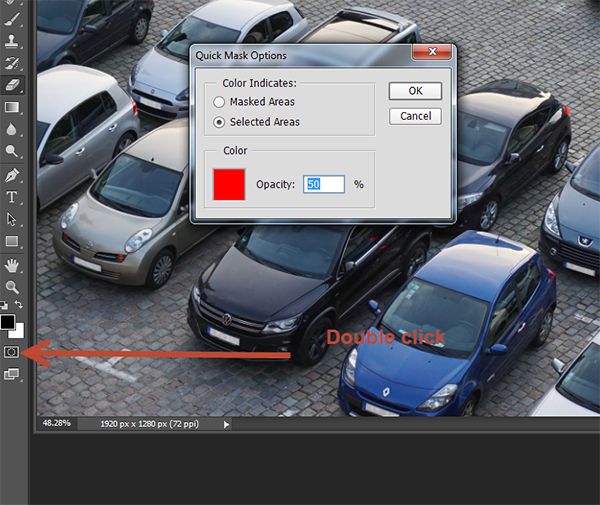The width and height of the screenshot is (600, 505).
Task: Select the Rectangle shape tool
Action: pos(13,242)
